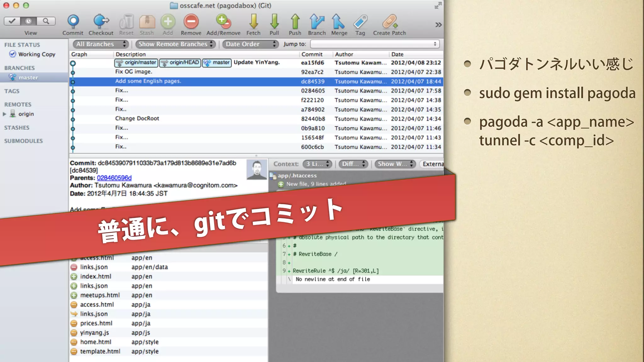The height and width of the screenshot is (362, 644).
Task: Select commit 600c6cb
Action: click(x=256, y=147)
